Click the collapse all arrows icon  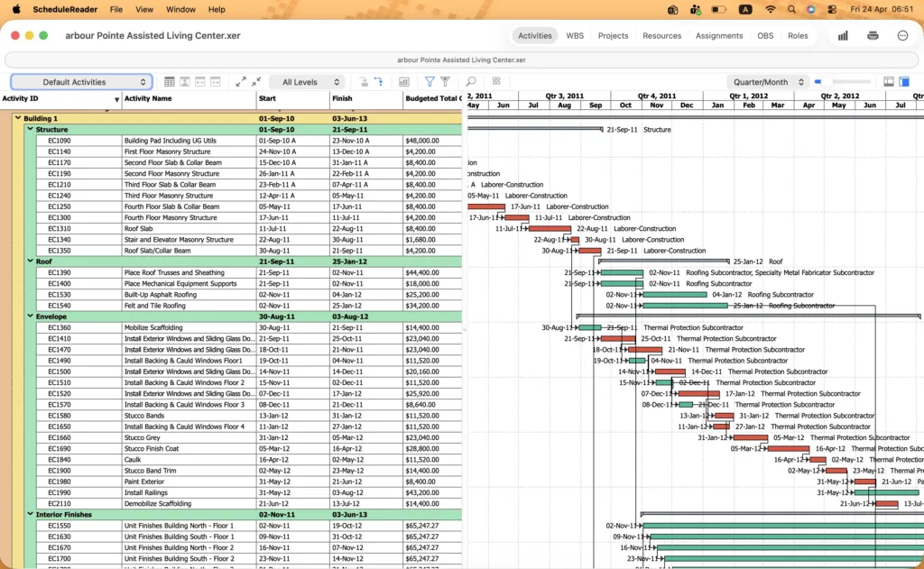point(256,82)
